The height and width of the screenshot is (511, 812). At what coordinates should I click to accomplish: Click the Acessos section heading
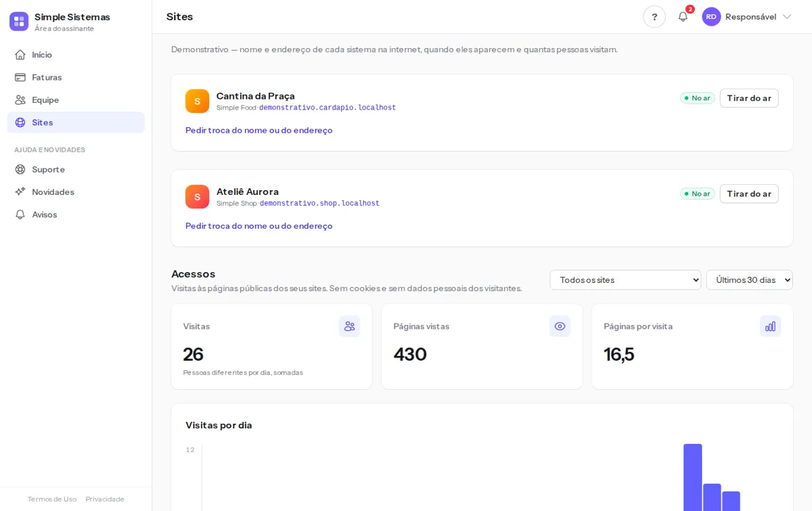(x=194, y=274)
